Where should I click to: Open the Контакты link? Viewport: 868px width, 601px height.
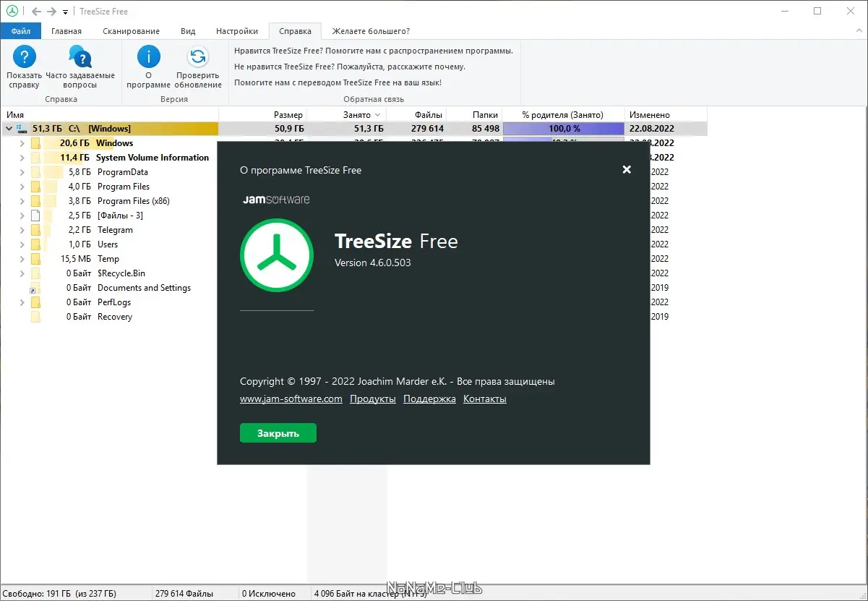pos(485,399)
